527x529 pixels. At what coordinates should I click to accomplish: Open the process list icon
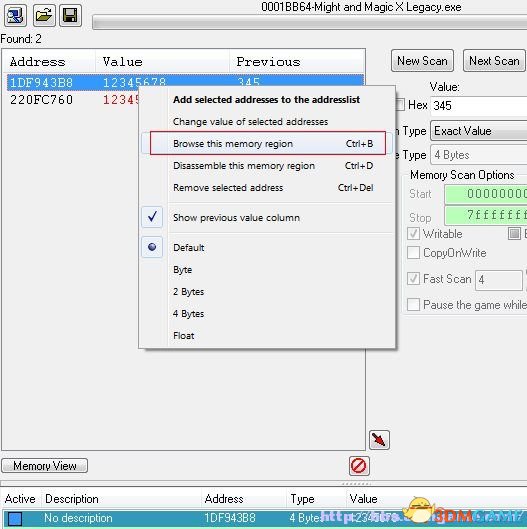[15, 16]
